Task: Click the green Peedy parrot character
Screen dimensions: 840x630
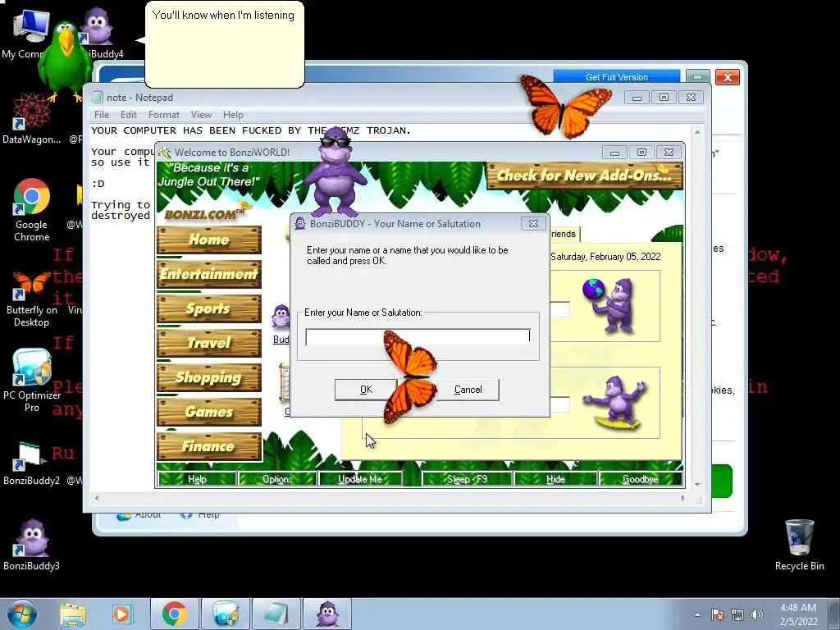Action: pos(66,62)
